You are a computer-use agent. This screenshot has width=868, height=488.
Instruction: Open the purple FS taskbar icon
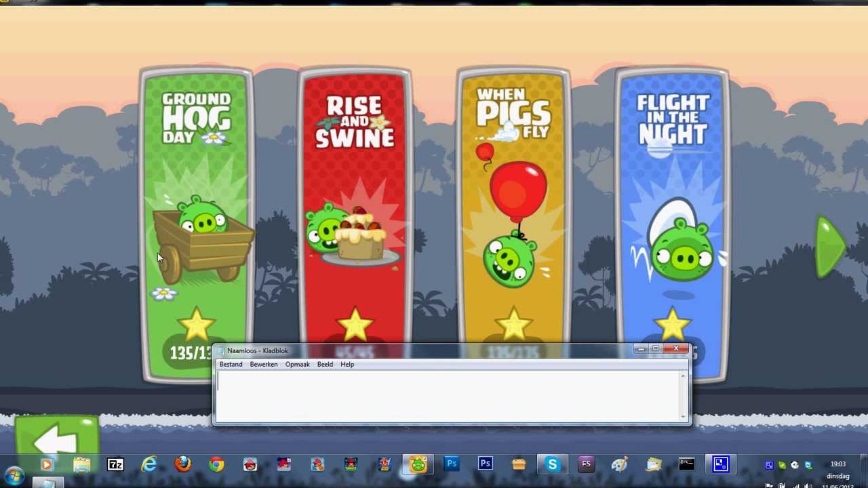pyautogui.click(x=587, y=465)
